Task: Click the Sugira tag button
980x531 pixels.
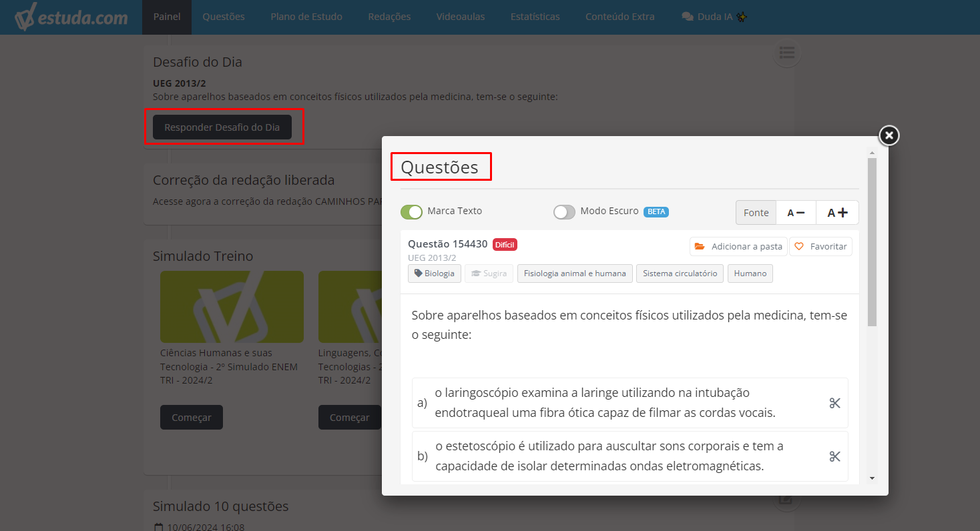Action: point(489,274)
